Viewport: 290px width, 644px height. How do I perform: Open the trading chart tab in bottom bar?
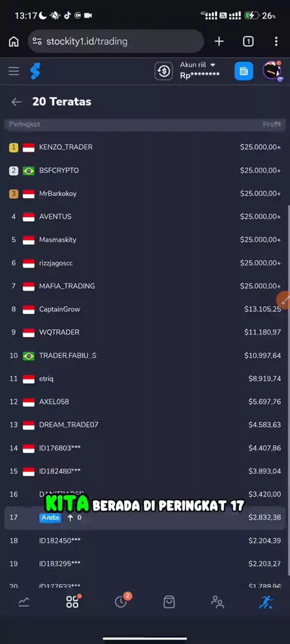pos(24,602)
